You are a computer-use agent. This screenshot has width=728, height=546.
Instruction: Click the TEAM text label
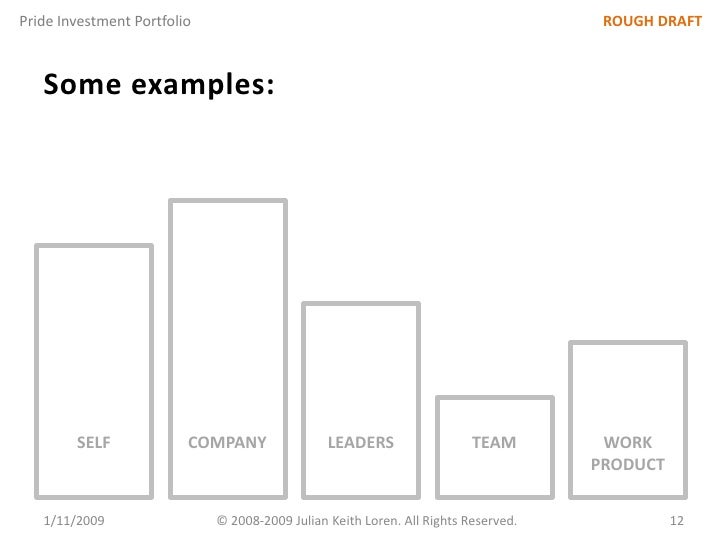(494, 442)
